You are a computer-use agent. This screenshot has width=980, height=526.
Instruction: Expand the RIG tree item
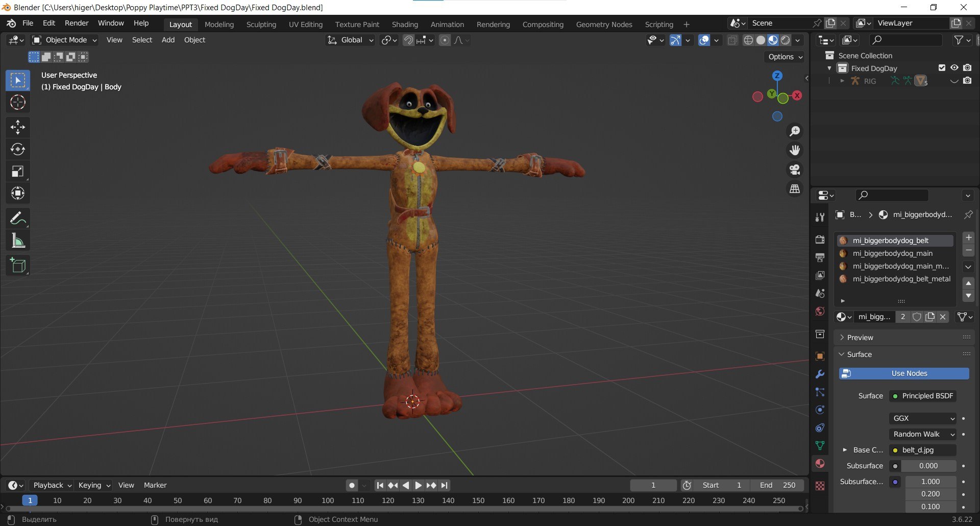842,81
